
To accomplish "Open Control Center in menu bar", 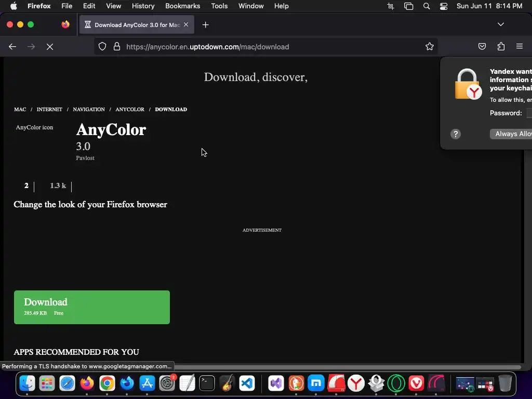I will point(444,6).
